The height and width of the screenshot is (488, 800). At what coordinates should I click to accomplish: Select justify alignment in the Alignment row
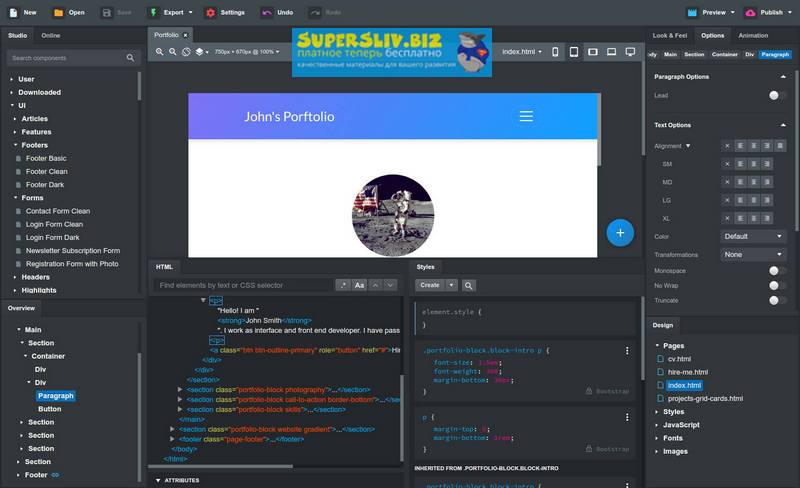click(x=780, y=146)
